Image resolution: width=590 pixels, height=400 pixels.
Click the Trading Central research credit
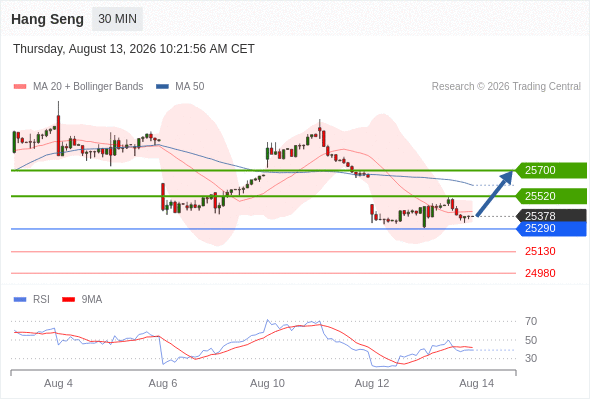point(506,87)
